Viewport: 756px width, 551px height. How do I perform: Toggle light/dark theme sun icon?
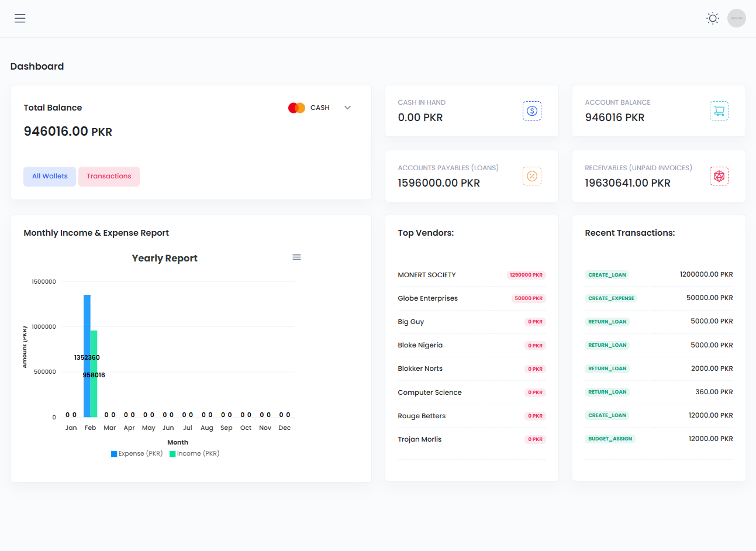click(x=713, y=18)
